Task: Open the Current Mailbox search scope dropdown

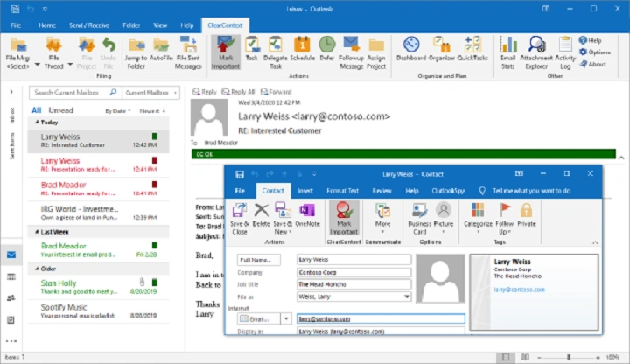Action: (150, 93)
